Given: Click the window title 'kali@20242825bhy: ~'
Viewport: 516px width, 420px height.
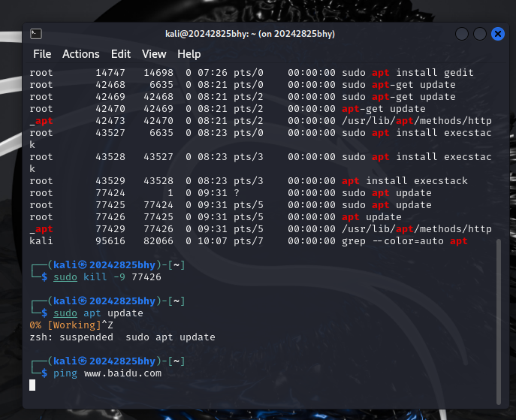Looking at the screenshot, I should pos(210,34).
